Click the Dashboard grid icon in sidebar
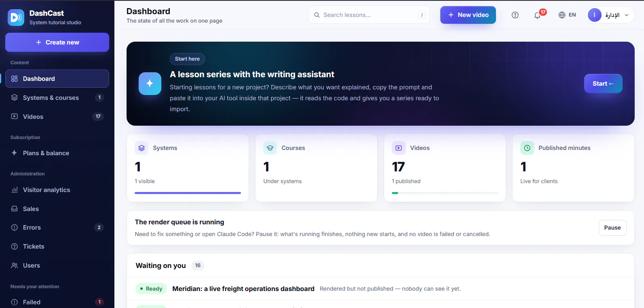 (15, 79)
